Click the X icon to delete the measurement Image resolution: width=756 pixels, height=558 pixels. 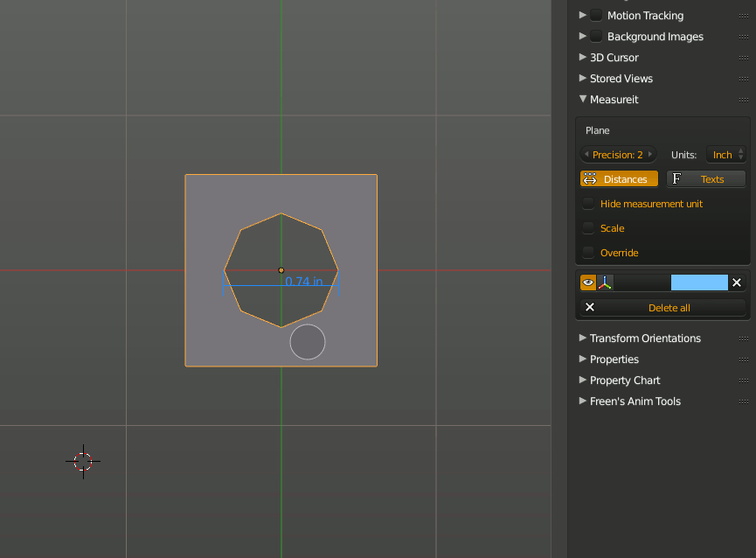(738, 282)
